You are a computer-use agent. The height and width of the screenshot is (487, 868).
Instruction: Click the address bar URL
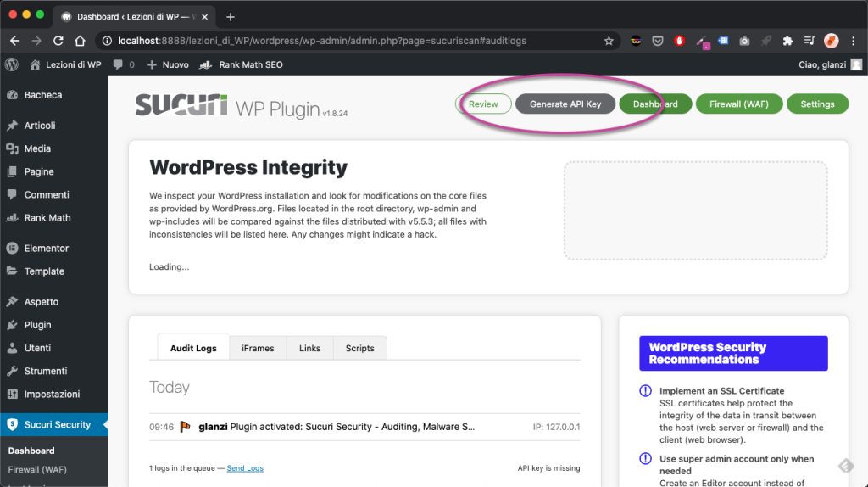[x=321, y=41]
